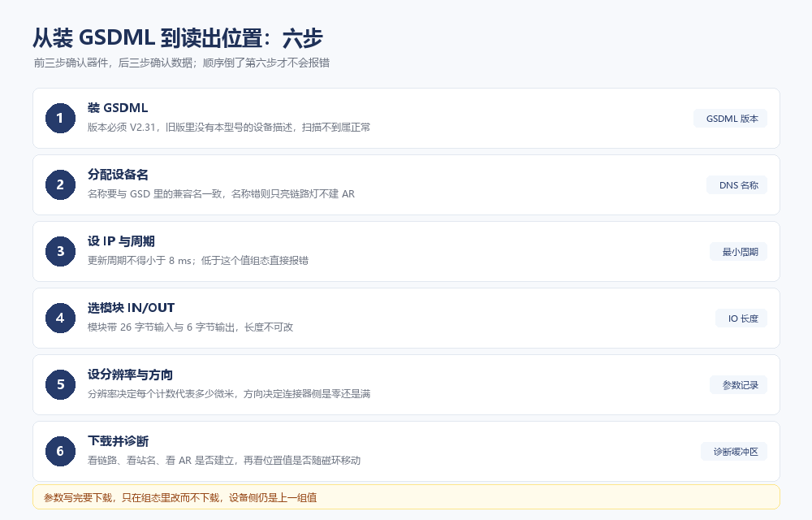Click the description starting 看链路、看站名

pyautogui.click(x=224, y=461)
